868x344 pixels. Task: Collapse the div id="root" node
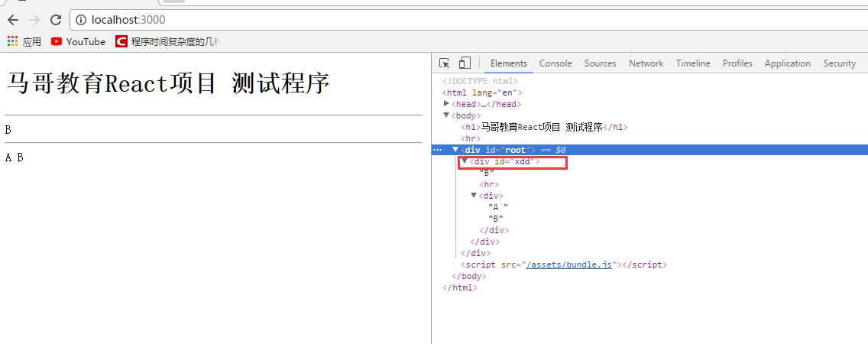point(455,150)
